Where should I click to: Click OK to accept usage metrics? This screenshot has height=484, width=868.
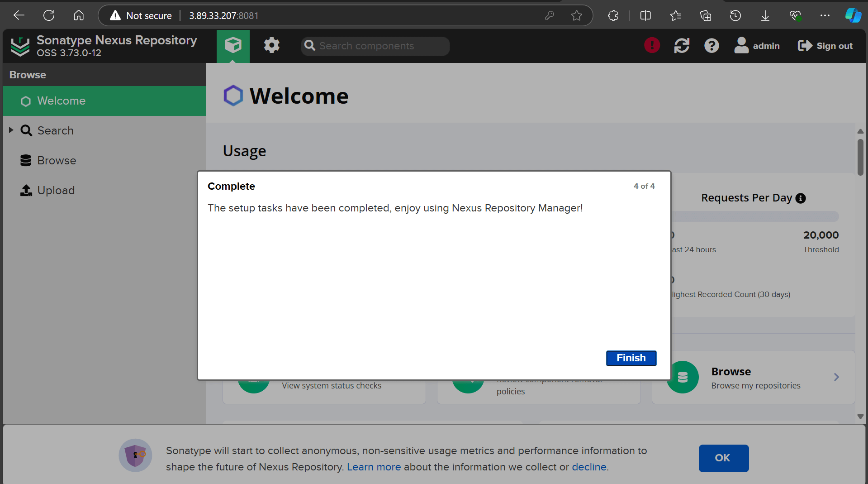click(723, 458)
